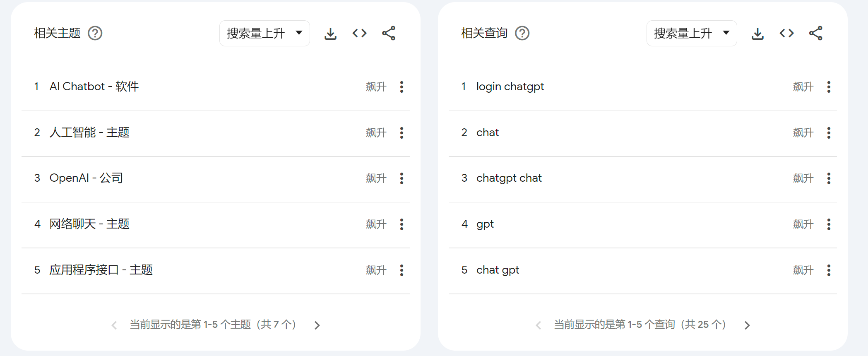This screenshot has width=868, height=356.
Task: Go to previous page of 相关查询
Action: pyautogui.click(x=539, y=325)
